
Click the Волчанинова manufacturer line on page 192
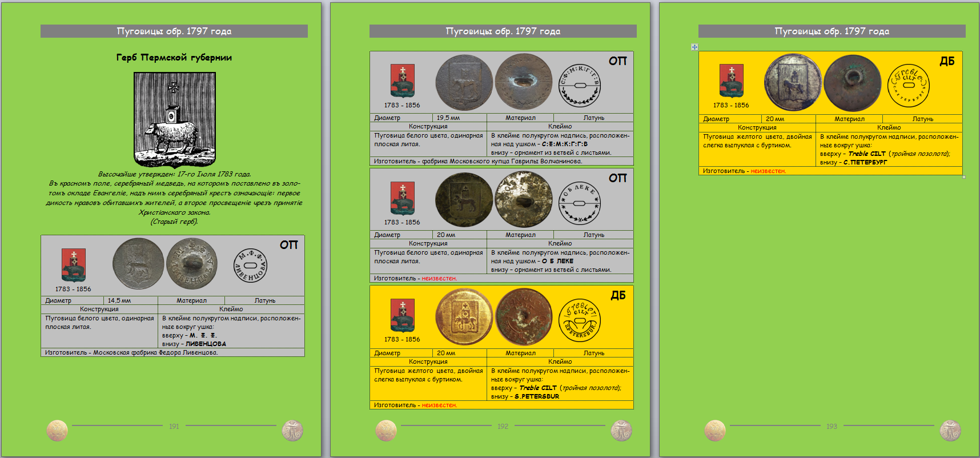point(478,161)
